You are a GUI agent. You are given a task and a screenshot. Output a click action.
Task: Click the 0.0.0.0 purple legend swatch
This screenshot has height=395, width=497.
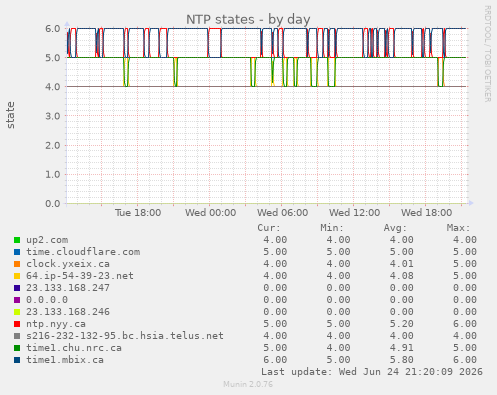coord(17,300)
